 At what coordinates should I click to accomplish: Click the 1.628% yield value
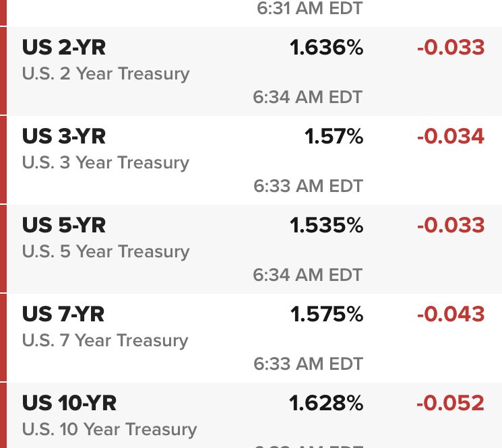point(326,403)
